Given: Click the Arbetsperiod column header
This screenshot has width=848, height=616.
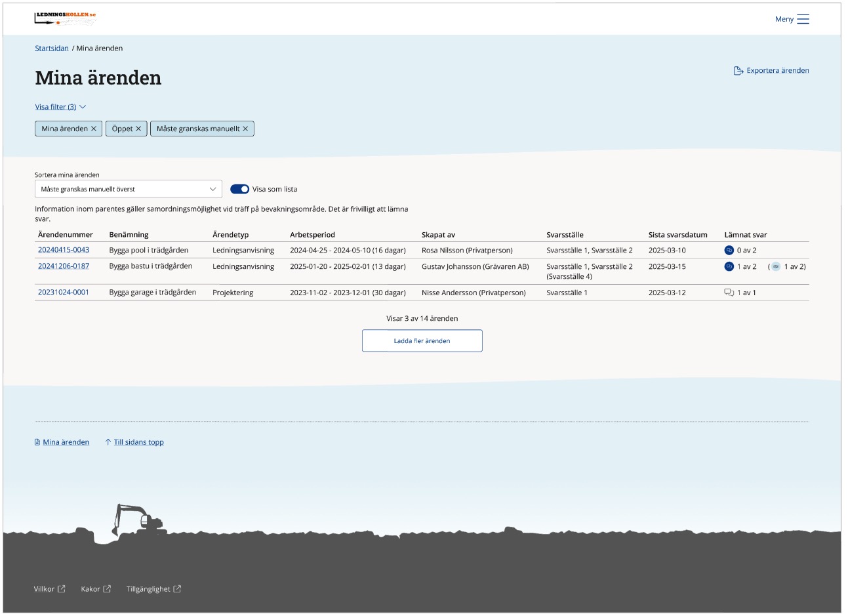Looking at the screenshot, I should click(312, 235).
